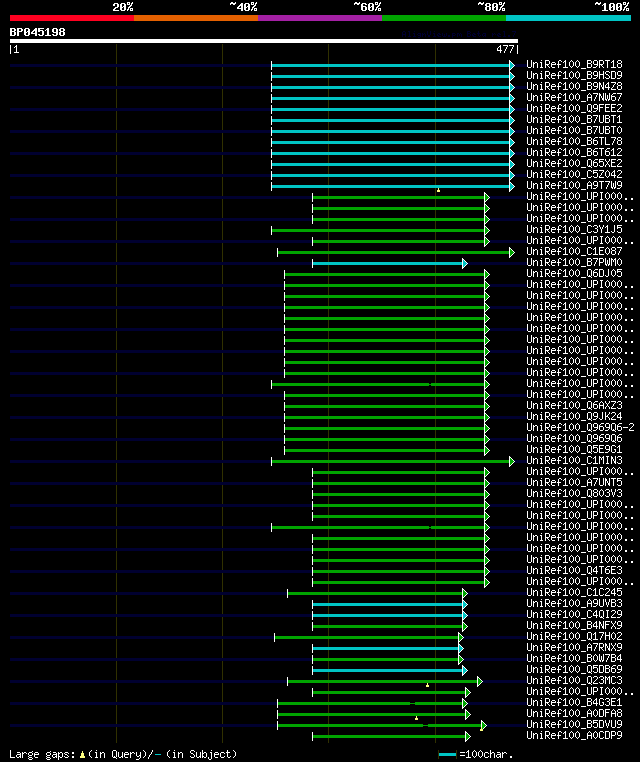
Task: Select the UniRef100_B4NFX9 label
Action: pyautogui.click(x=574, y=625)
